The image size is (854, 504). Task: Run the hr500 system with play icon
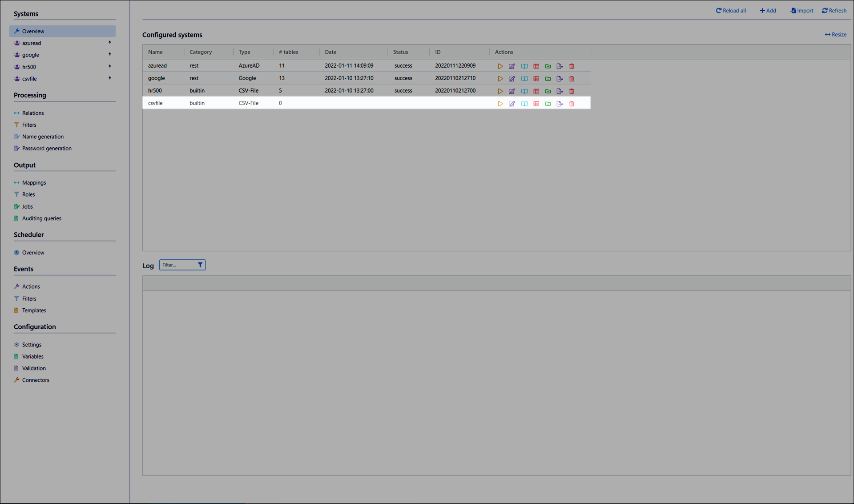pos(500,91)
